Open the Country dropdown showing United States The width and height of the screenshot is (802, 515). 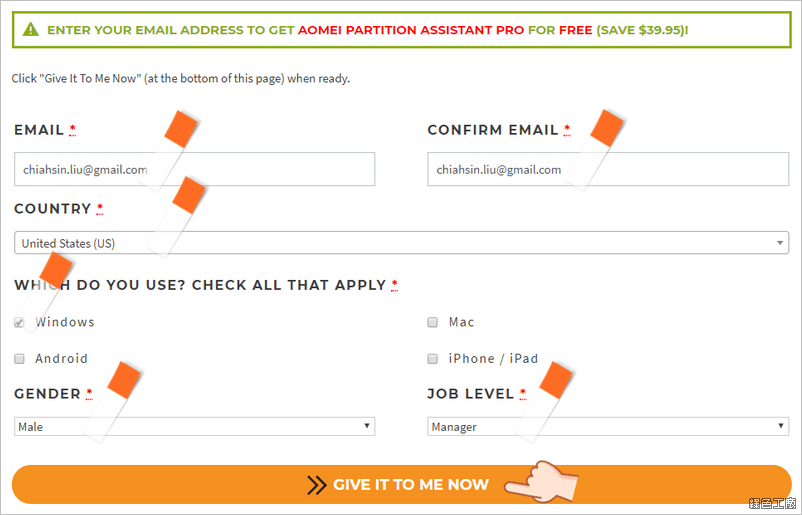coord(402,243)
